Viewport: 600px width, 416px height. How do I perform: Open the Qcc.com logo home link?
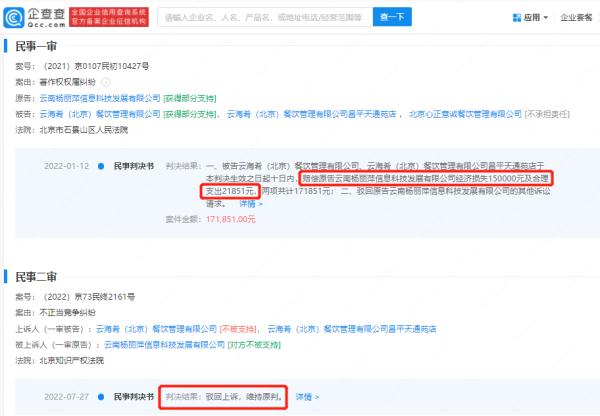click(34, 17)
